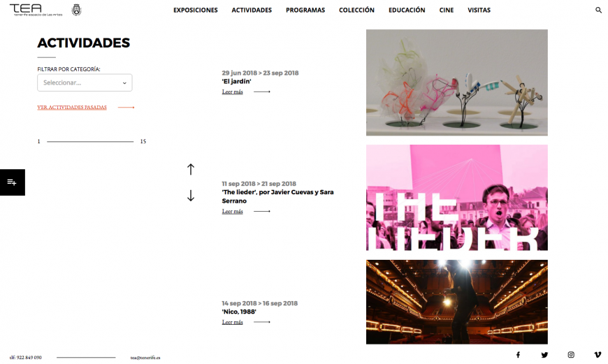Screen dimensions: 608x364
Task: Click Leer más under 'El jardín'
Action: [232, 92]
